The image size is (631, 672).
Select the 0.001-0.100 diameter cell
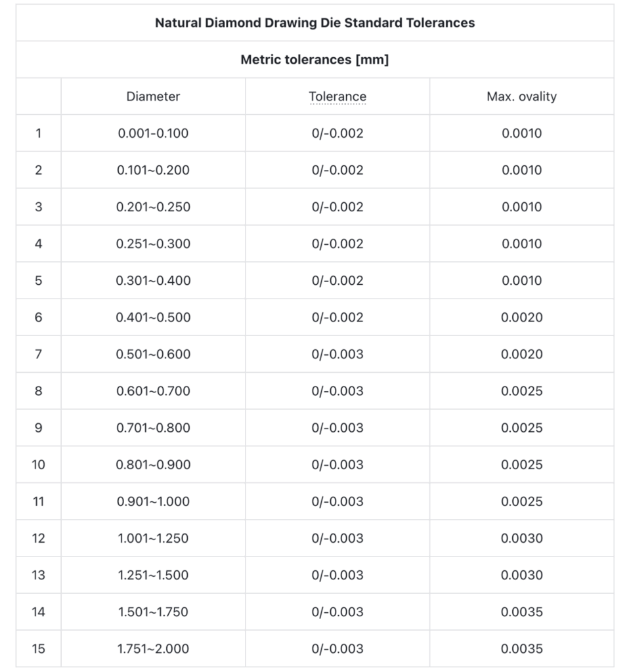[153, 133]
